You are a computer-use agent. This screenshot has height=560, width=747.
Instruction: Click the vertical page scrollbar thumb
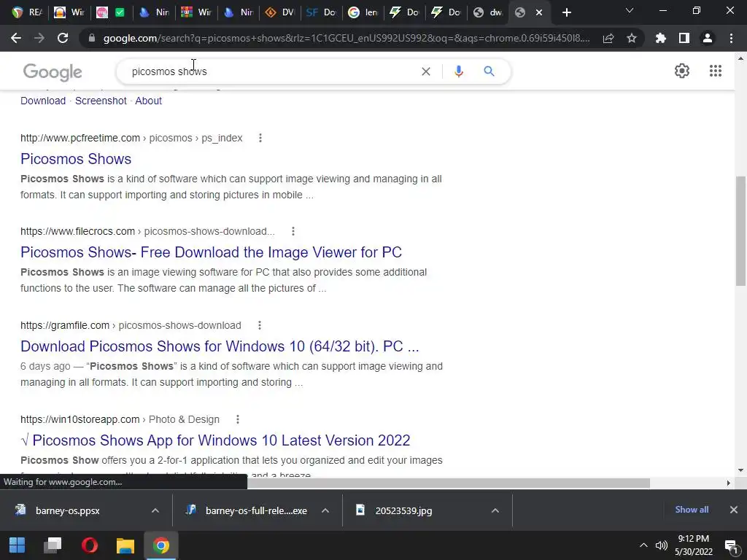(x=740, y=231)
